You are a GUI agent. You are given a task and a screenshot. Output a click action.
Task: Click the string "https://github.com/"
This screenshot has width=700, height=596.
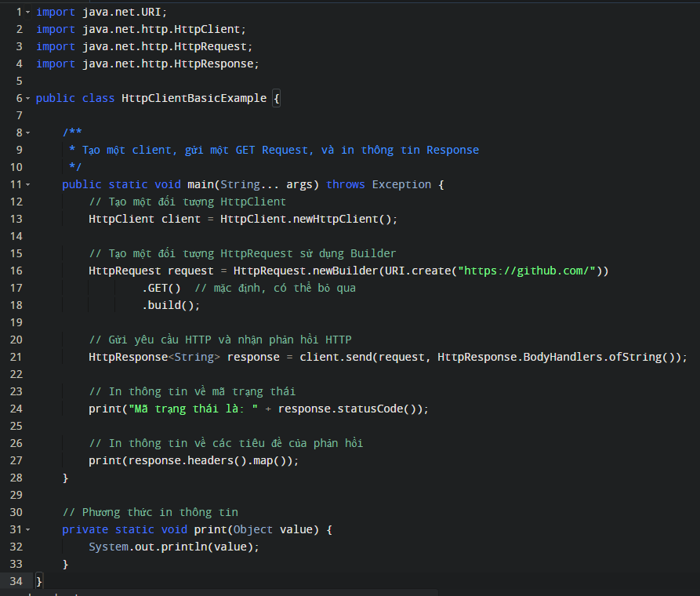pyautogui.click(x=527, y=271)
